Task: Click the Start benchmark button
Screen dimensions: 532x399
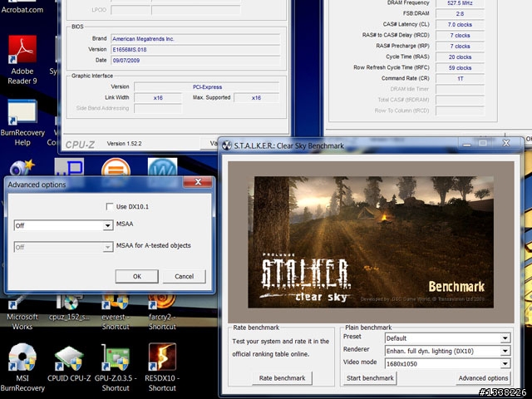Action: tap(370, 378)
